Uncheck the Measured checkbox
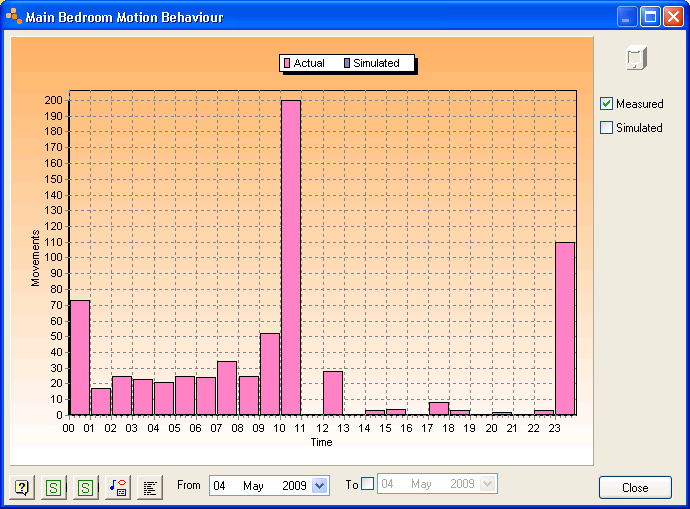 [x=606, y=104]
